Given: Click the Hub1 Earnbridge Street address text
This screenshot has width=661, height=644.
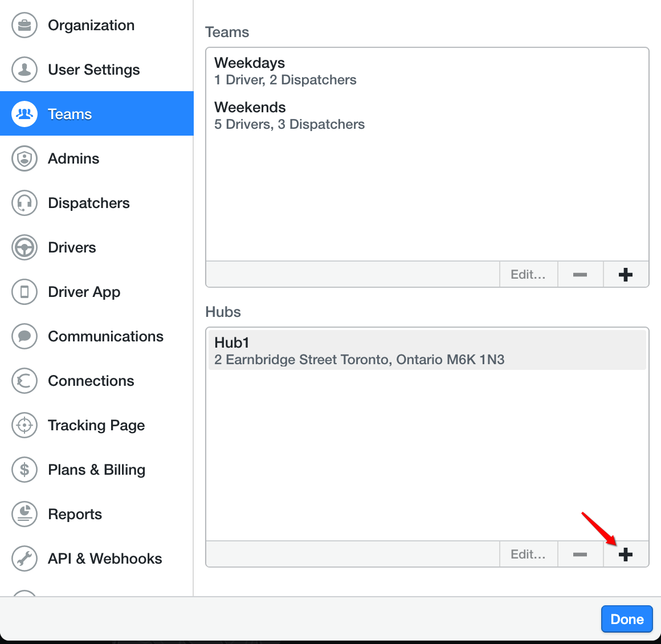Looking at the screenshot, I should point(359,360).
